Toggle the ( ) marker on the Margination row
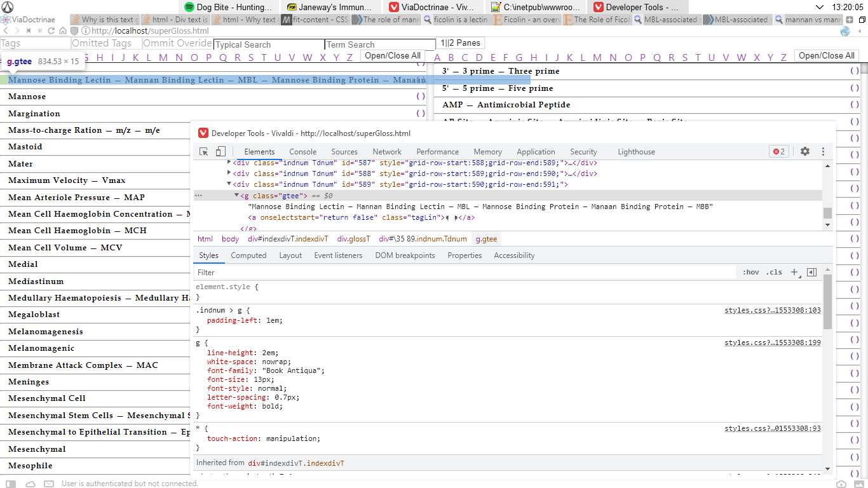868x488 pixels. pos(420,113)
